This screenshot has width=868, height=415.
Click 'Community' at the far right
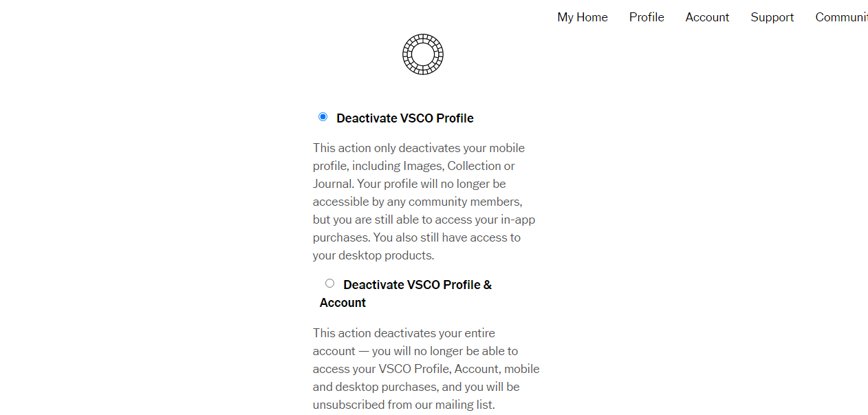pos(844,17)
